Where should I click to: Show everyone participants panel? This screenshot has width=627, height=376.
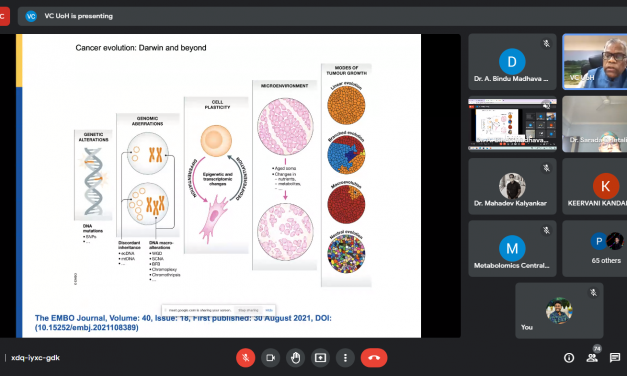click(x=592, y=358)
